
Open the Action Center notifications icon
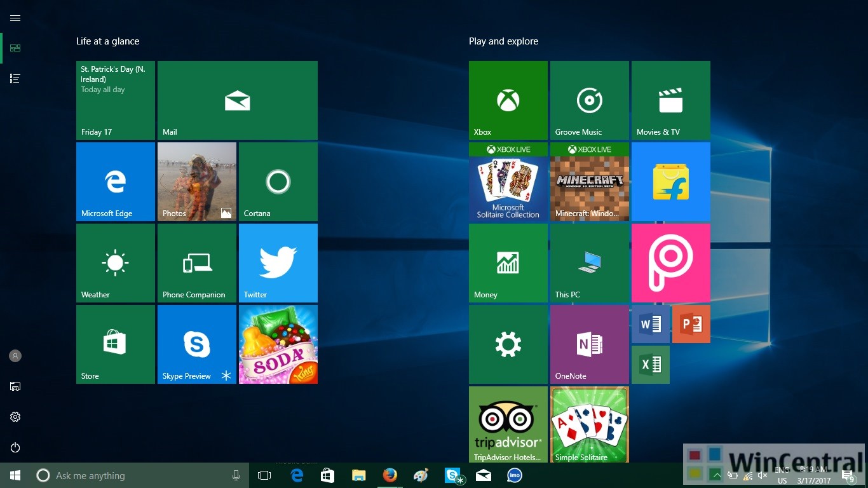click(848, 475)
